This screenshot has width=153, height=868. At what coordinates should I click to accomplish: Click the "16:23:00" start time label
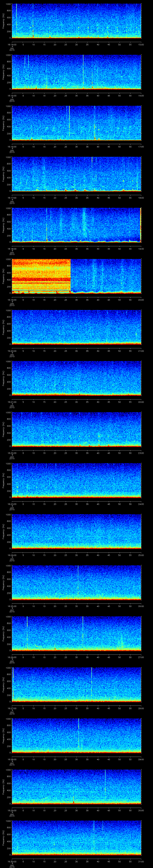(x=12, y=504)
